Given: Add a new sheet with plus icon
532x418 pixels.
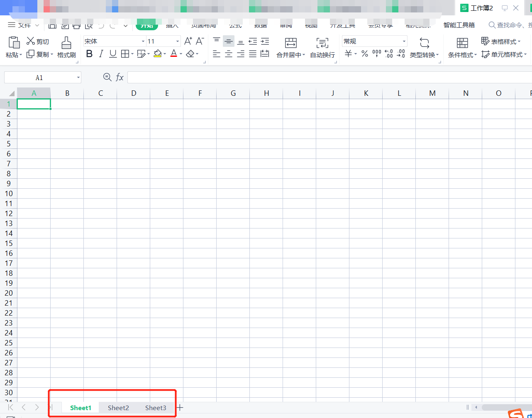Looking at the screenshot, I should (180, 408).
